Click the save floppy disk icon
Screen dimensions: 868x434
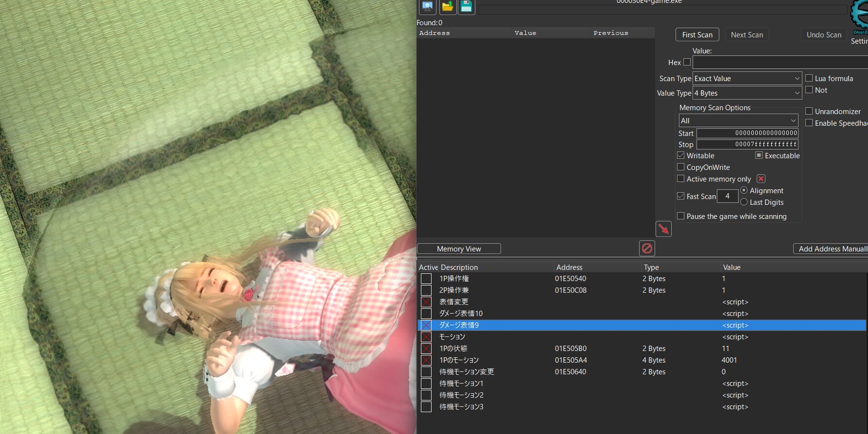[466, 6]
